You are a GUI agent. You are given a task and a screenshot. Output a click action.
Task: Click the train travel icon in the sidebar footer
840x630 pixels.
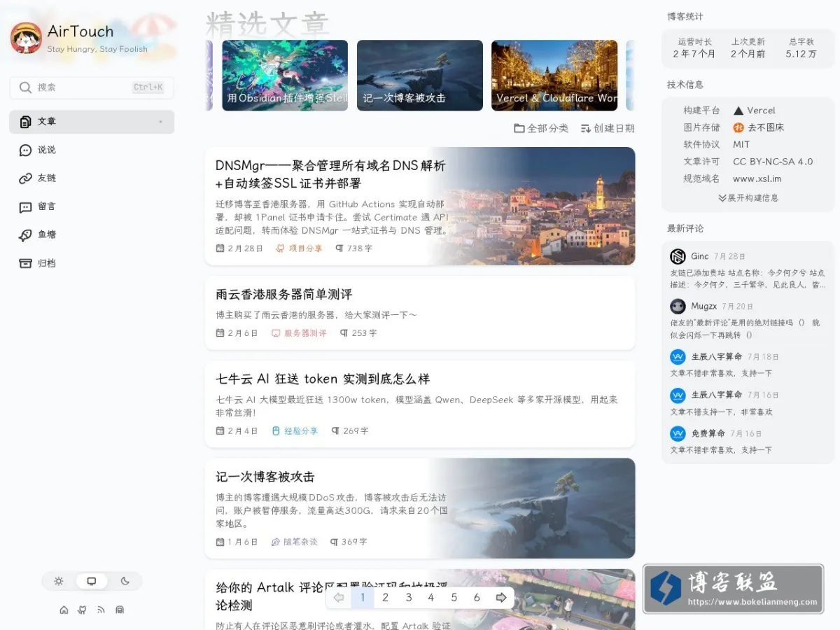tap(120, 610)
